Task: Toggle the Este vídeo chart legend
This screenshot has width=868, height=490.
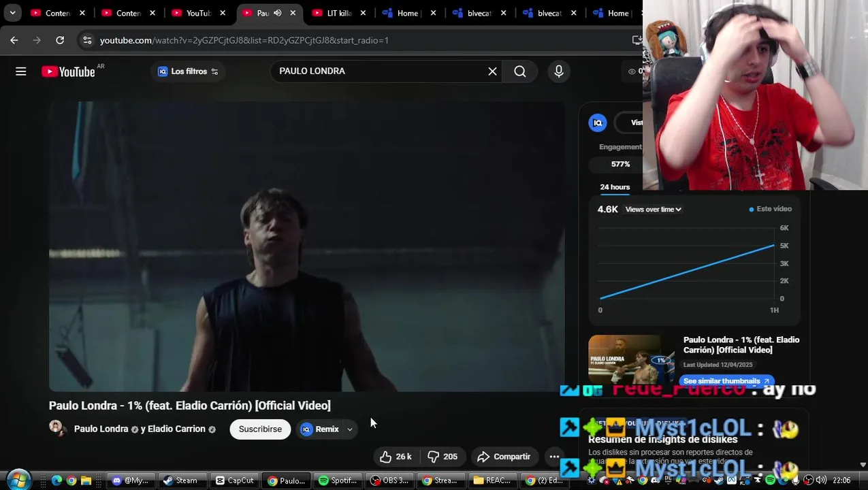Action: pos(771,209)
